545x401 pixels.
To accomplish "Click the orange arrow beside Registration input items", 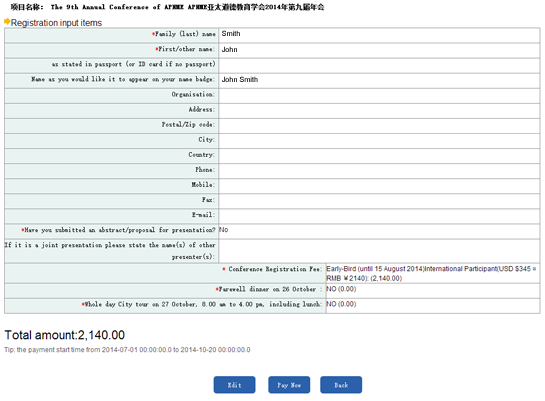I will [x=7, y=22].
